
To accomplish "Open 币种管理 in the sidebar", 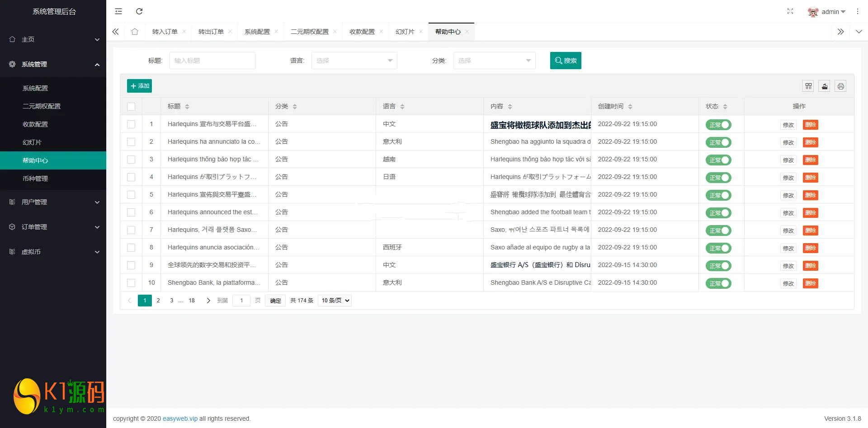I will tap(35, 179).
